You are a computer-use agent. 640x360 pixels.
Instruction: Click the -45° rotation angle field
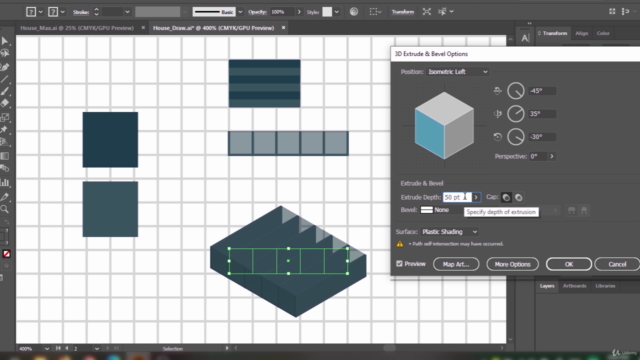point(542,91)
